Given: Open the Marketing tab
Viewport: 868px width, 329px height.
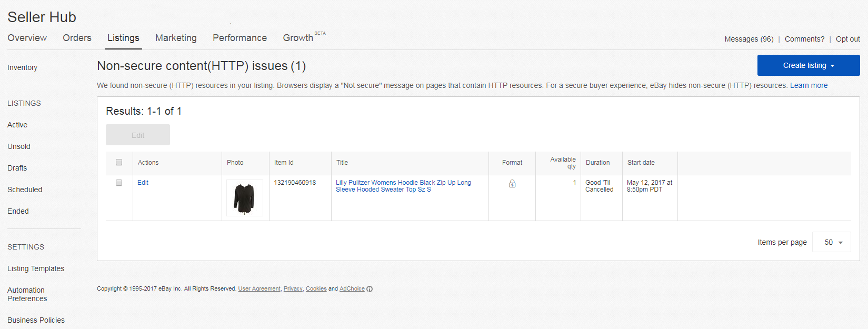Looking at the screenshot, I should click(x=176, y=38).
